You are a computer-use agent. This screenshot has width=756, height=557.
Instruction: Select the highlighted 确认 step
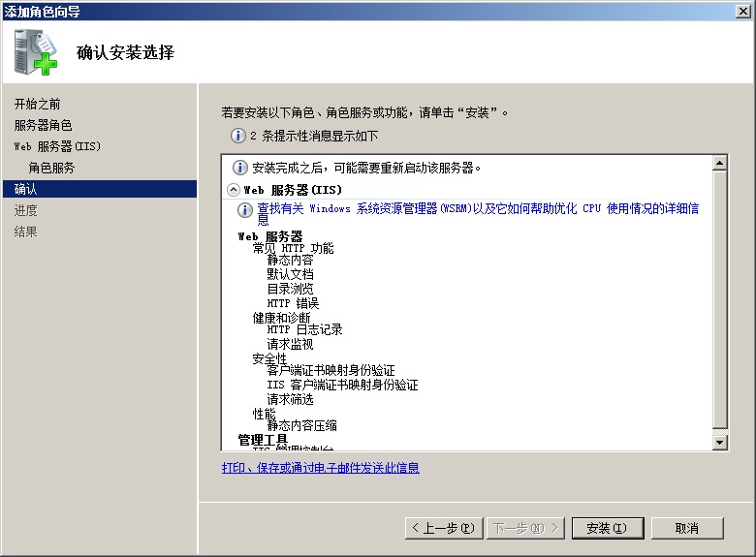(100, 189)
